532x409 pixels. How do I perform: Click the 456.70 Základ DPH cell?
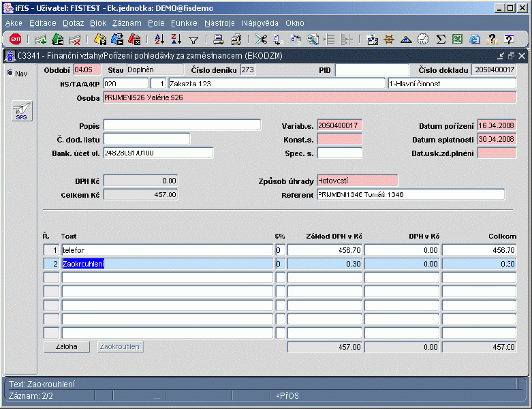tap(325, 250)
